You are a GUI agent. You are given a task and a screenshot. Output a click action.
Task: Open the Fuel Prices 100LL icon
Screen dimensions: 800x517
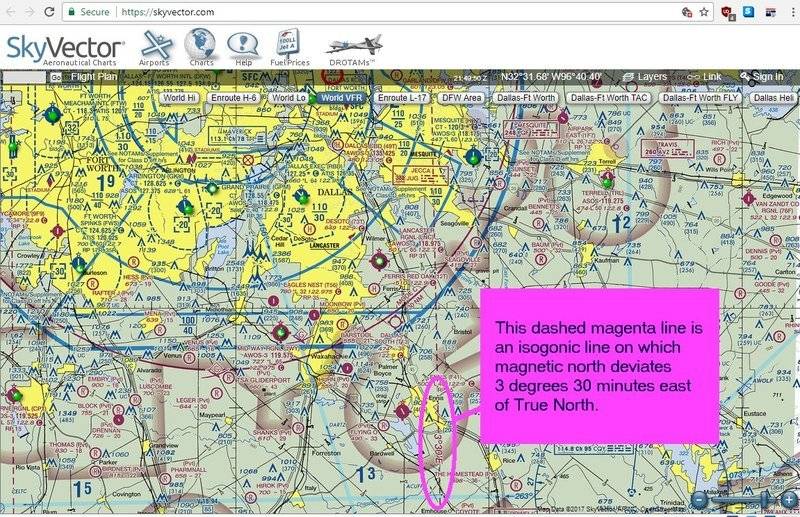(289, 48)
